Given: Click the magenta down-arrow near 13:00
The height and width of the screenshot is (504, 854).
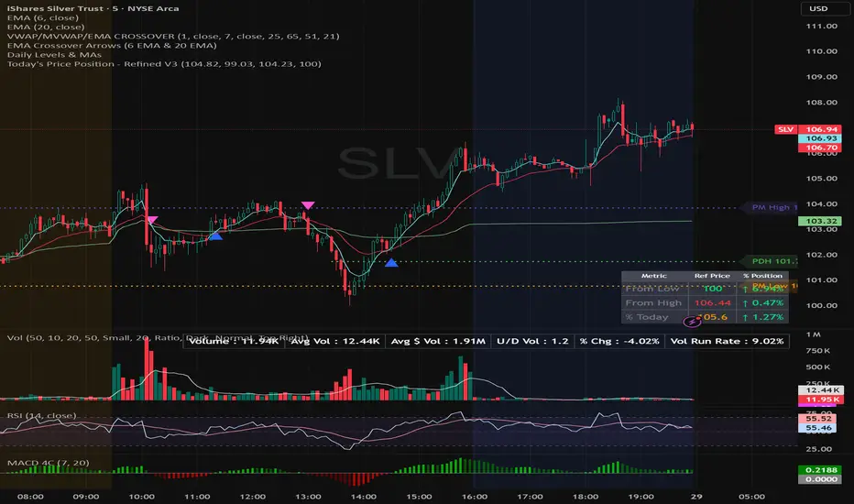Looking at the screenshot, I should coord(308,205).
